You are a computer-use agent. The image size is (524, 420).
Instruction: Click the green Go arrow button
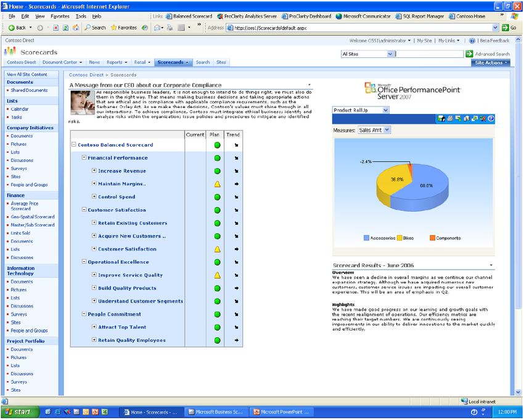tap(506, 28)
